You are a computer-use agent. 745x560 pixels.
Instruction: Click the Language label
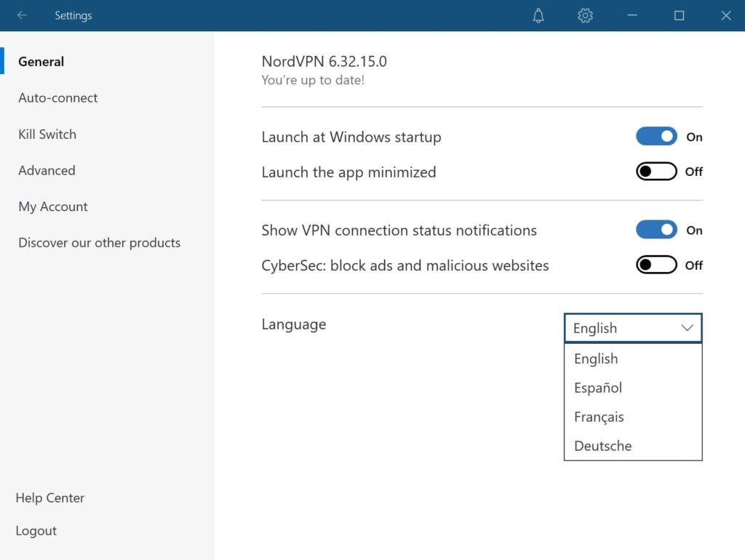tap(294, 324)
